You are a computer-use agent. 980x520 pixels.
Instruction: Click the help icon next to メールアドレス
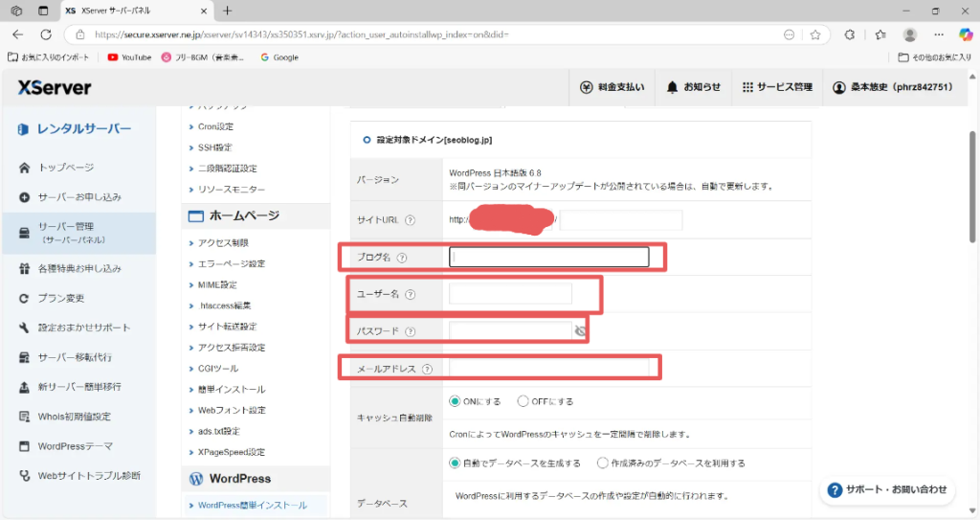click(427, 370)
